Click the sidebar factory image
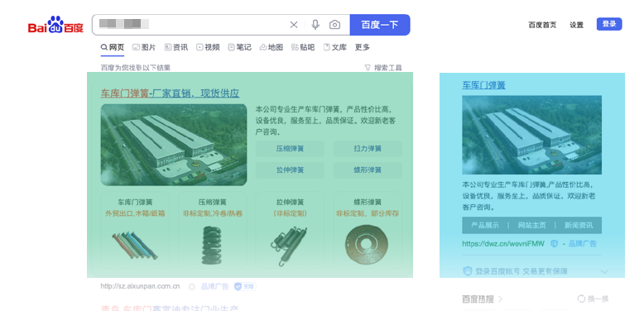 pyautogui.click(x=532, y=135)
